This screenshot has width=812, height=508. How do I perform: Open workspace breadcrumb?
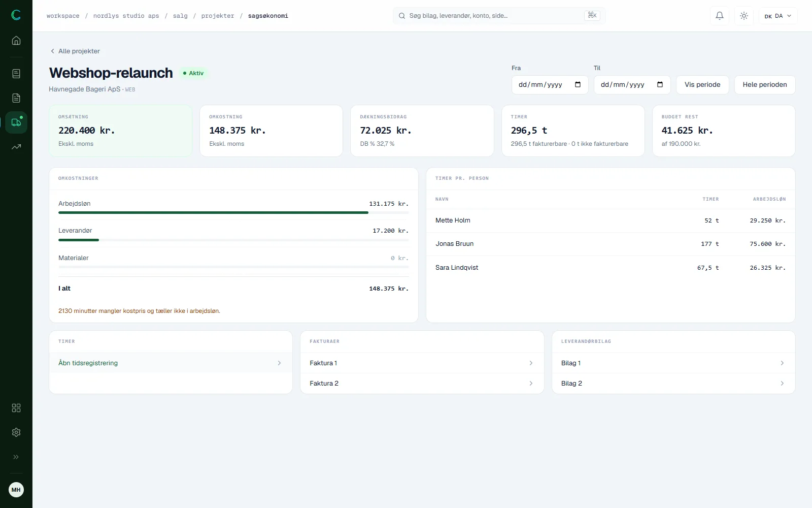pyautogui.click(x=63, y=16)
